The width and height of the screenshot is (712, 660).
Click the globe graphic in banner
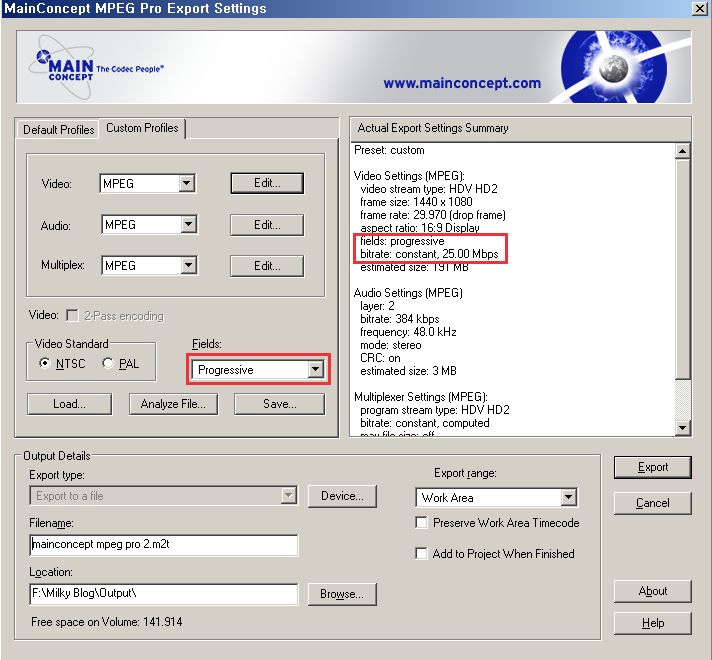click(x=614, y=67)
